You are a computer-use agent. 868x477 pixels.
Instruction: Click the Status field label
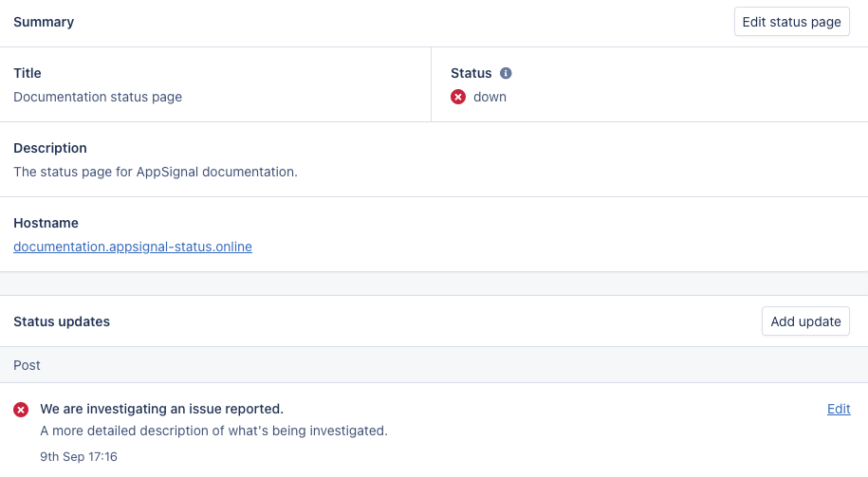pos(471,73)
